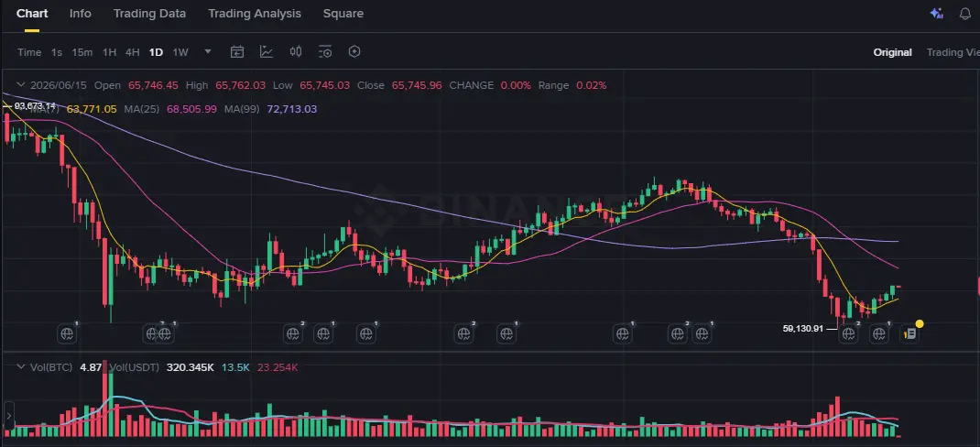
Task: Select the 1W interval button
Action: (180, 52)
